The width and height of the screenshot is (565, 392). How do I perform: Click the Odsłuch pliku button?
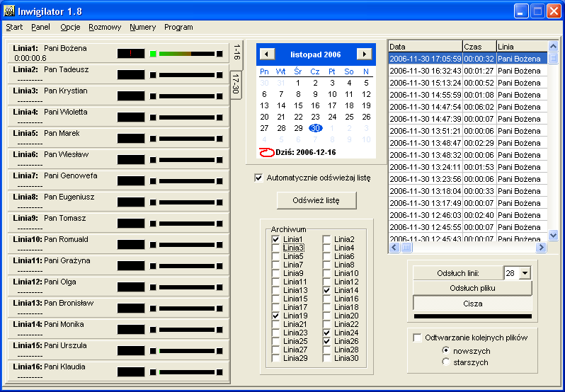click(472, 288)
